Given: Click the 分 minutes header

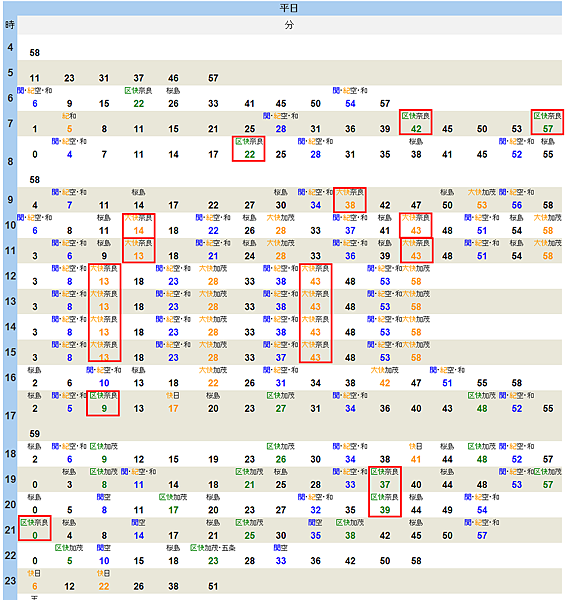Looking at the screenshot, I should pos(289,25).
